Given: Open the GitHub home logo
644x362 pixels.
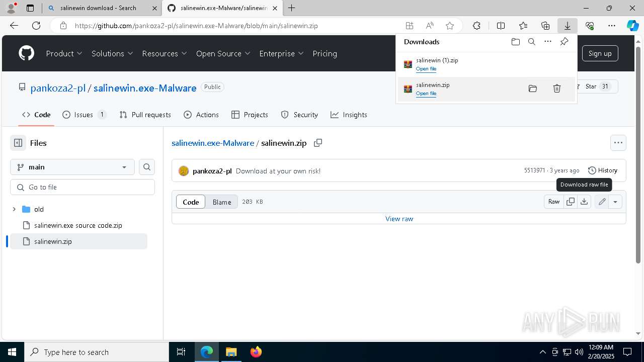Looking at the screenshot, I should (26, 53).
